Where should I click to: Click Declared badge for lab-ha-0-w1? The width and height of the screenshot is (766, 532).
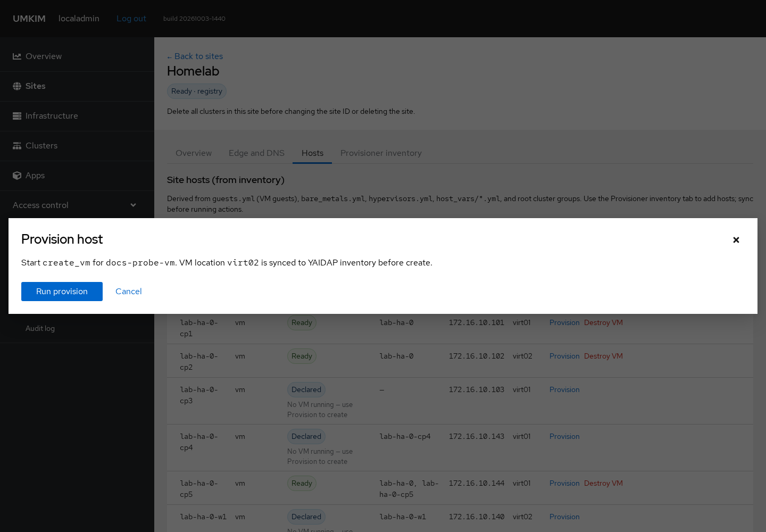(x=306, y=517)
